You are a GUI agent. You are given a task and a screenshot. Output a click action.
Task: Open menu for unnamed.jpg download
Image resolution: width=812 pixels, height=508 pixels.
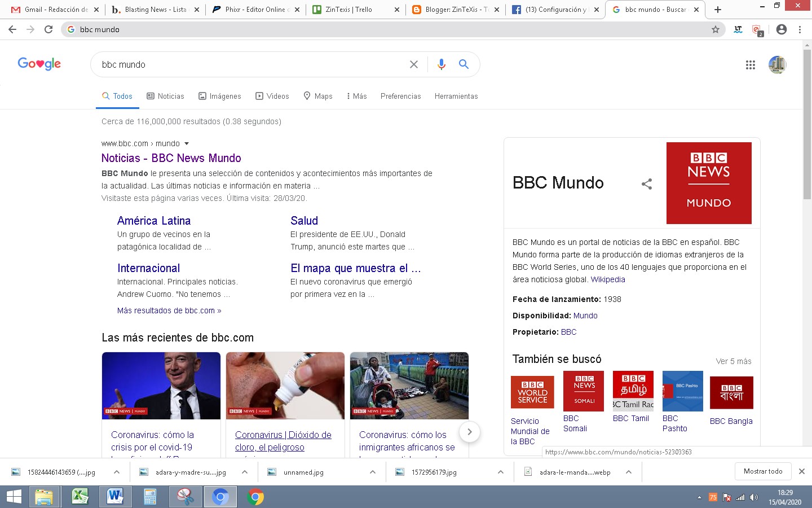pyautogui.click(x=373, y=472)
